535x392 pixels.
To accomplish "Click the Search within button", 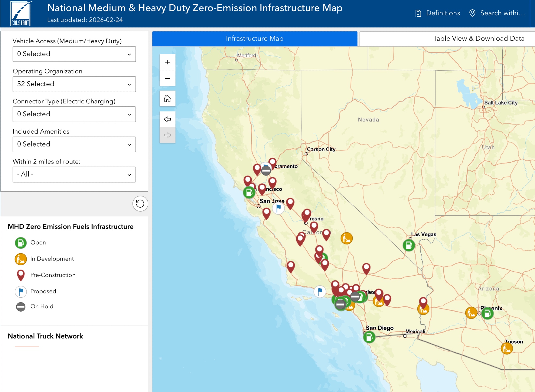I will [x=498, y=13].
